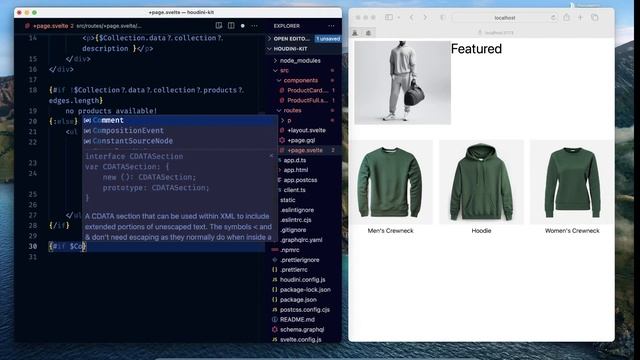
Task: Open package-lock.json in explorer
Action: 306,290
